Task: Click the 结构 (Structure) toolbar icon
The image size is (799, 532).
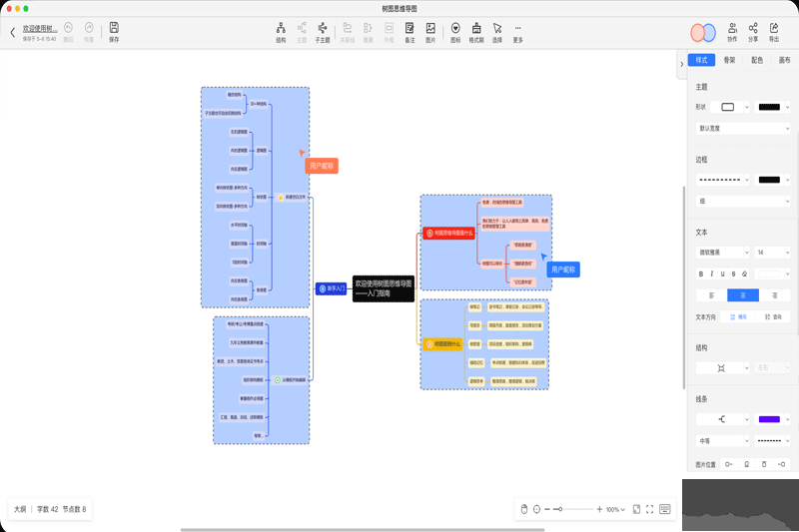Action: (x=281, y=32)
